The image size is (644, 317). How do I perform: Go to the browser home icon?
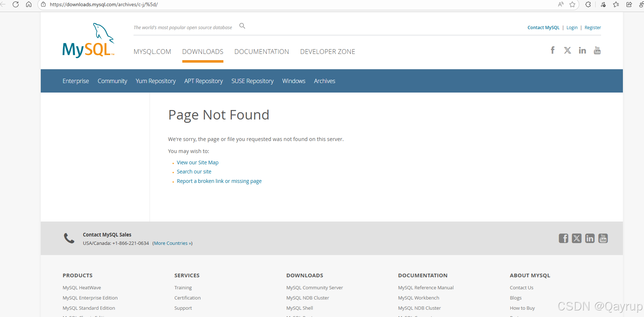tap(29, 4)
